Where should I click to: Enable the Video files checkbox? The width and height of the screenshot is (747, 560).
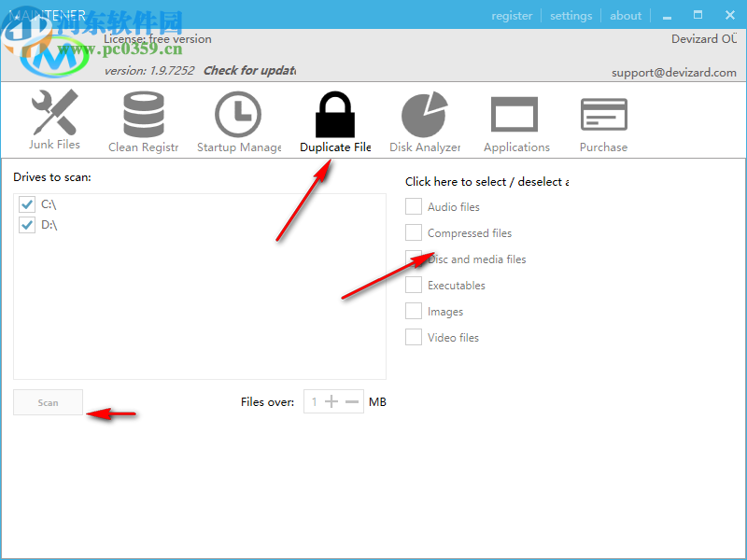pos(414,337)
